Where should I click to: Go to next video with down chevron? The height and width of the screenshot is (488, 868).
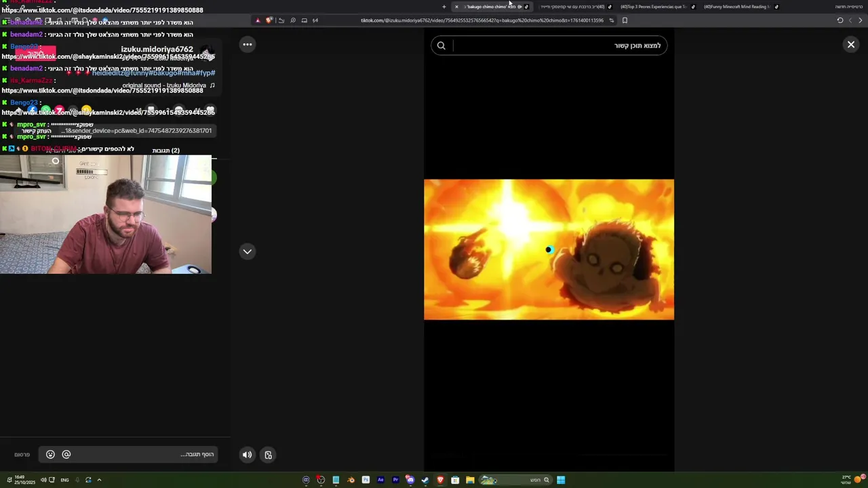coord(248,251)
